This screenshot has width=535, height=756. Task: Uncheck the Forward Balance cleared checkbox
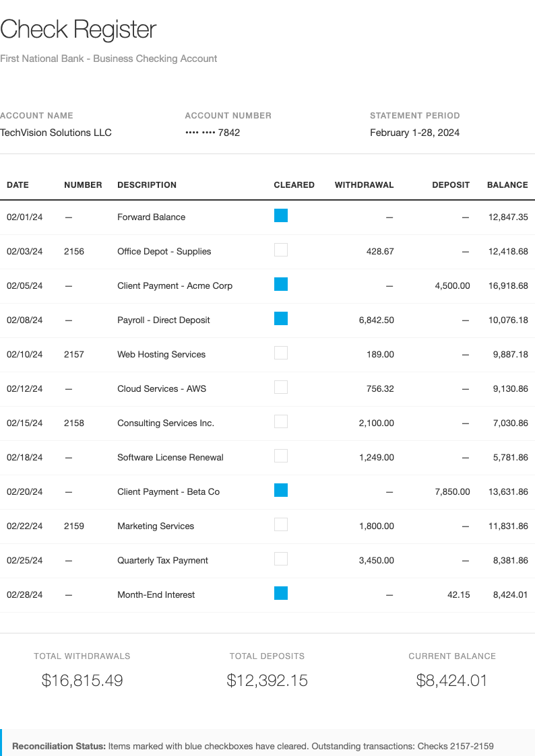(x=281, y=215)
